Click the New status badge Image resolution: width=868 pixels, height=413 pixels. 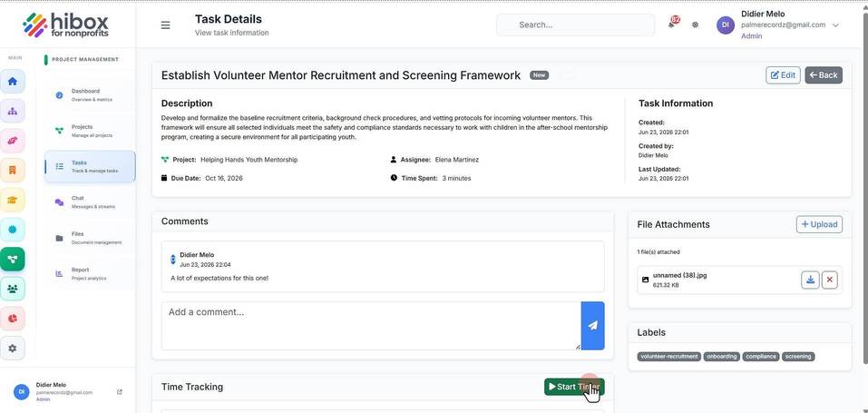[x=539, y=74]
